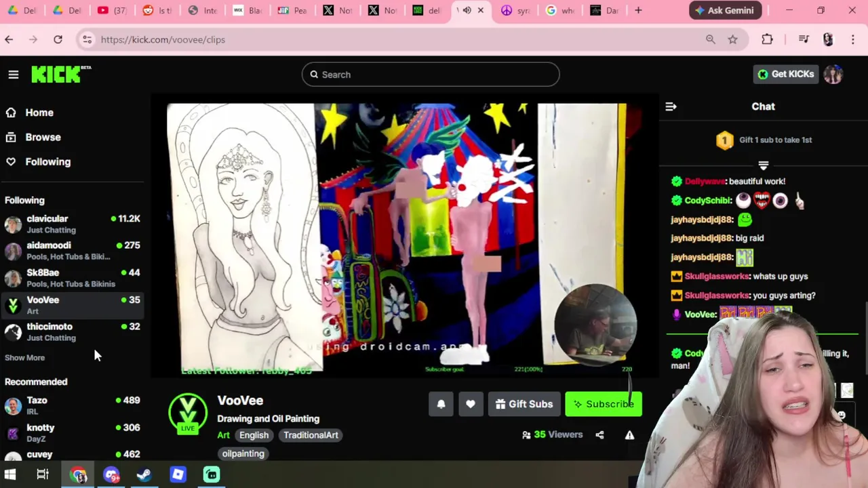Bookmark this page with the star
This screenshot has height=488, width=868.
coord(732,39)
